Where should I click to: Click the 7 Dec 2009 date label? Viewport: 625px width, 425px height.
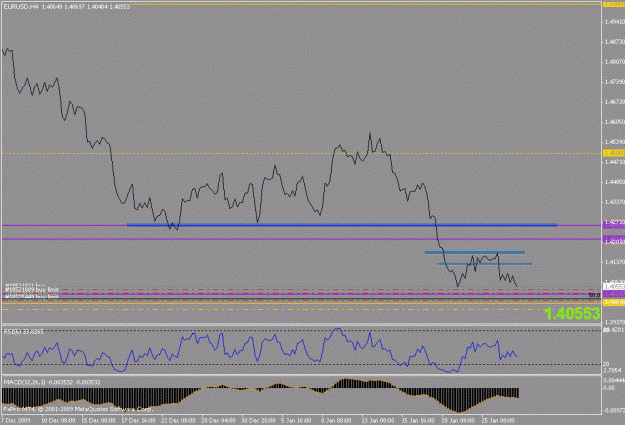click(x=16, y=420)
